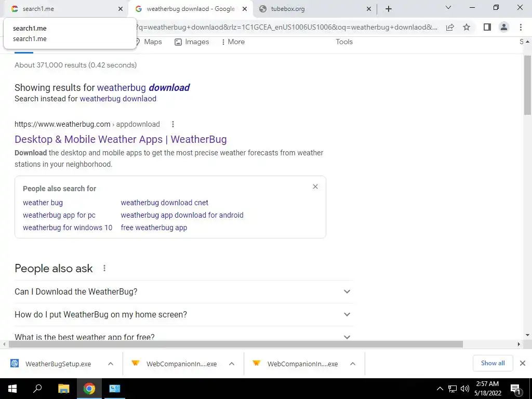Image resolution: width=532 pixels, height=399 pixels.
Task: Open the Chrome side panel icon
Action: [x=487, y=27]
